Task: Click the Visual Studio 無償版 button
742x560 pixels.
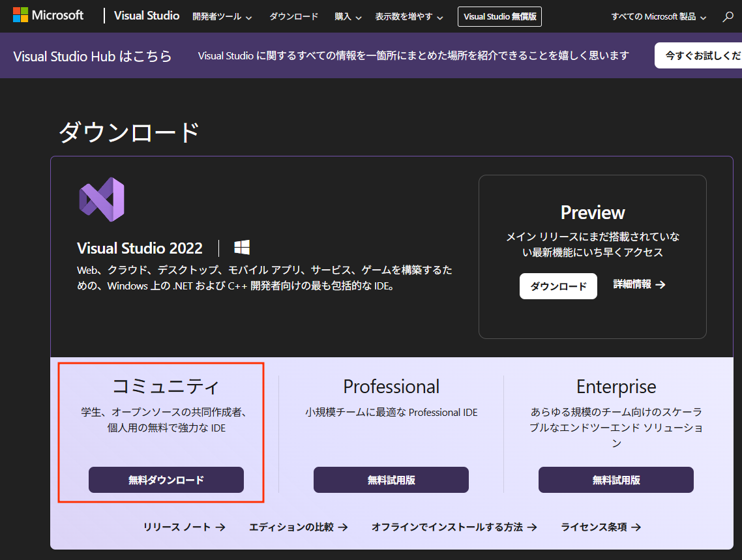Action: pyautogui.click(x=499, y=16)
